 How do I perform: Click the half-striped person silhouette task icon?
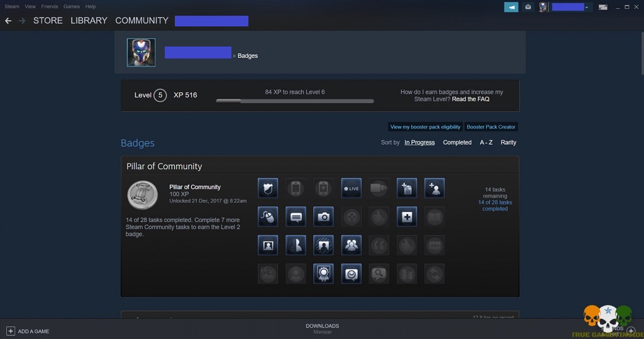[x=296, y=245]
